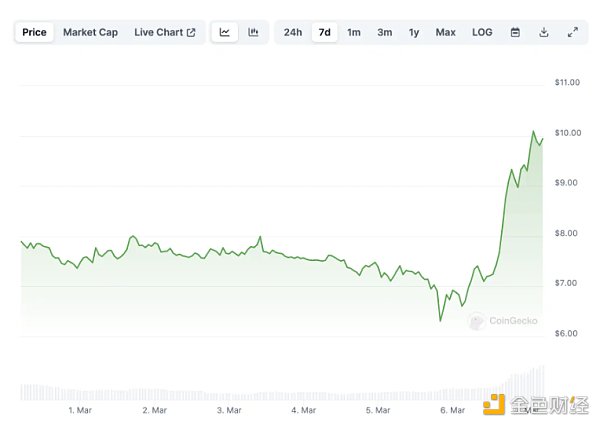Screen dimensions: 600x426
Task: Select the 24h time range
Action: [293, 32]
